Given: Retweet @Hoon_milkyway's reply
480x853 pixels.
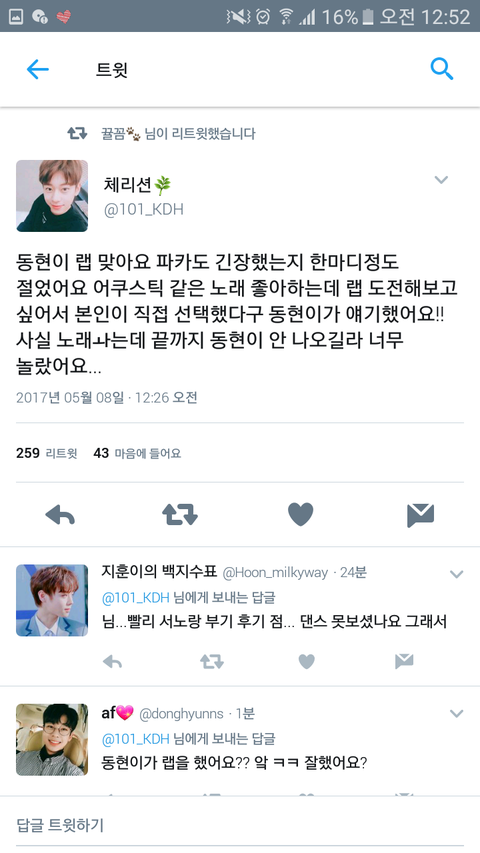Looking at the screenshot, I should point(211,662).
